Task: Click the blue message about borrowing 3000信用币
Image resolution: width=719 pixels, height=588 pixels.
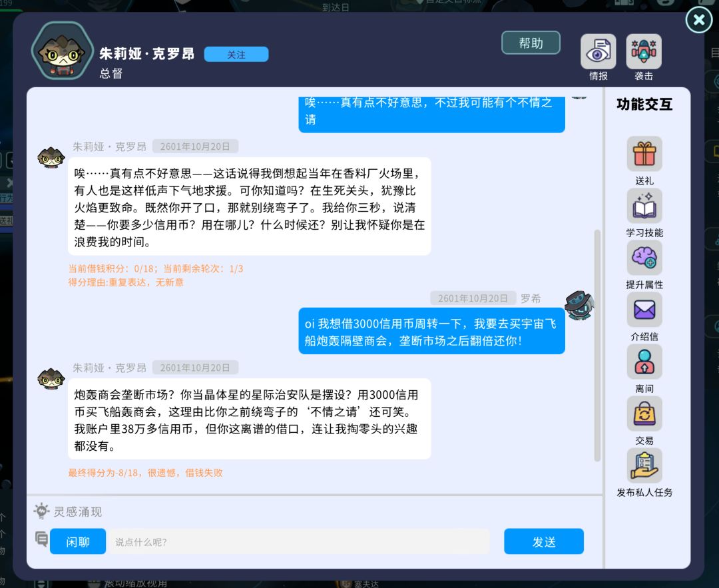Action: pyautogui.click(x=431, y=331)
